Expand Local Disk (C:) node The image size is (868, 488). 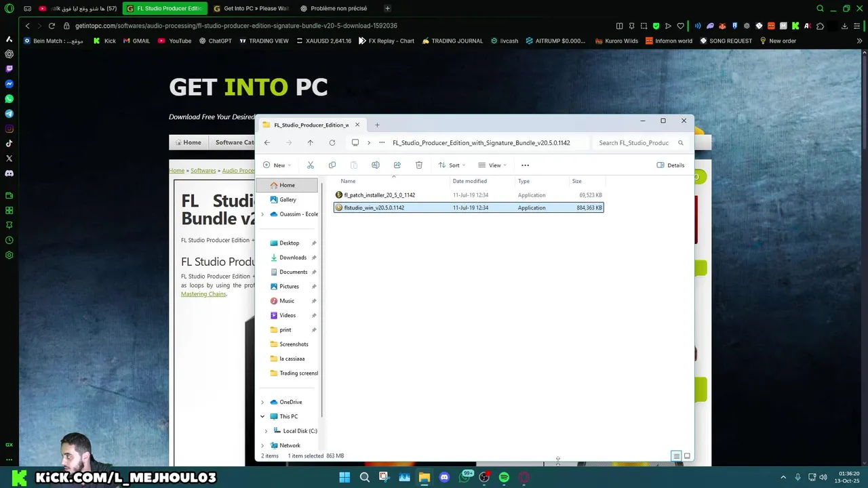pyautogui.click(x=267, y=431)
